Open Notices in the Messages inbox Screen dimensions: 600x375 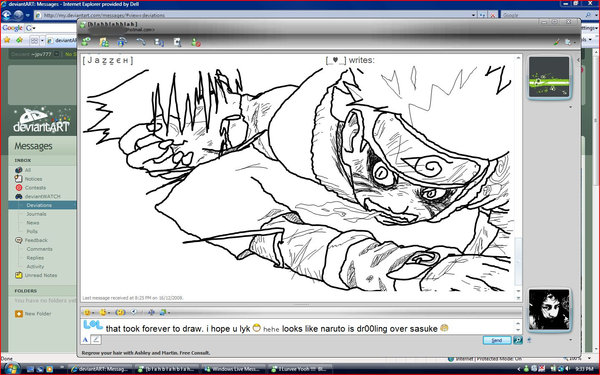(29, 179)
